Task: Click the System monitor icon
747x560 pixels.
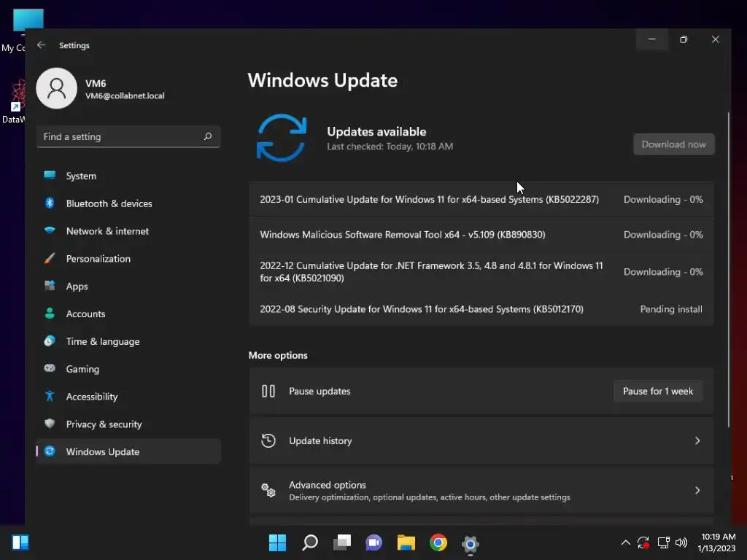Action: coord(50,175)
